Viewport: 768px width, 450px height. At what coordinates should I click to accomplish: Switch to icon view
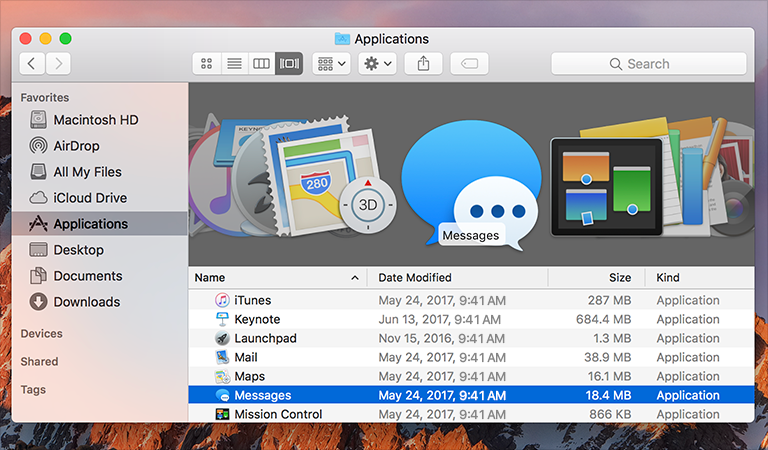[x=207, y=64]
